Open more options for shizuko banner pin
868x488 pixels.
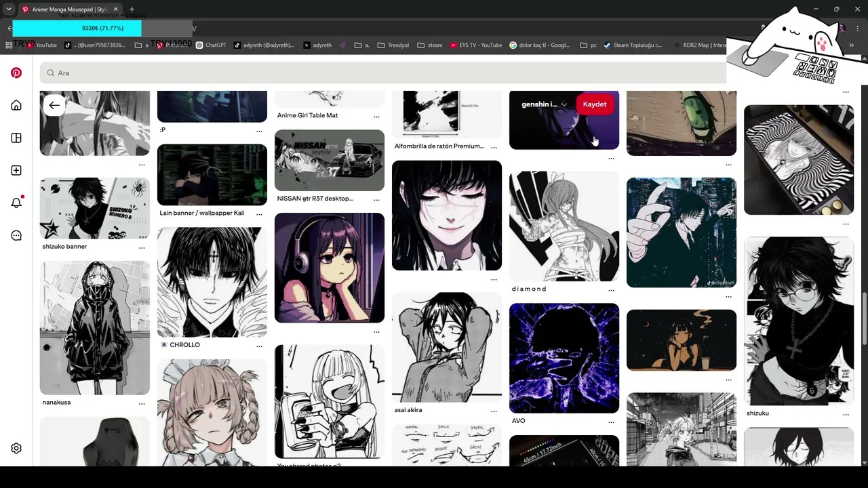pos(142,247)
